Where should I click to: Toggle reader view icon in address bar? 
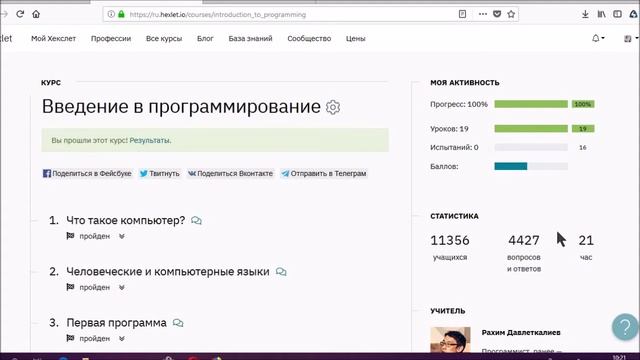[x=462, y=14]
